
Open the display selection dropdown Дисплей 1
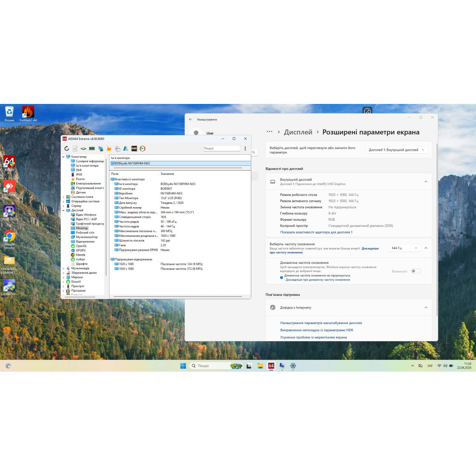397,150
